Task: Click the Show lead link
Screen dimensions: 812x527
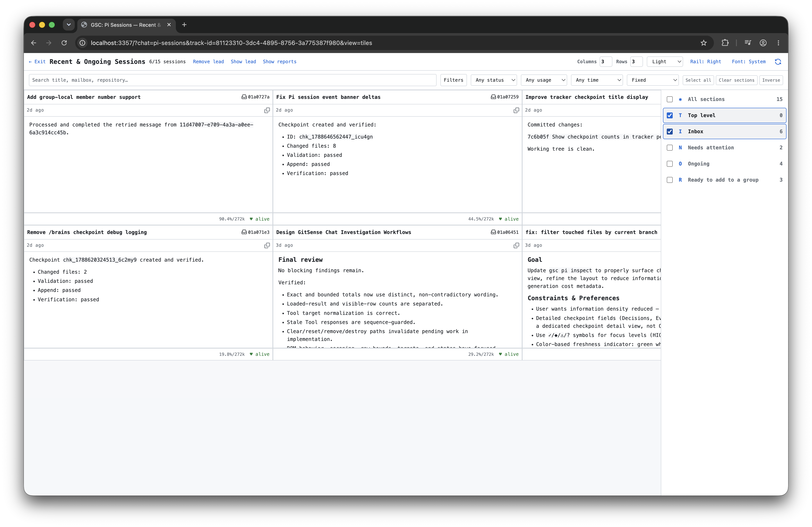Action: tap(243, 62)
